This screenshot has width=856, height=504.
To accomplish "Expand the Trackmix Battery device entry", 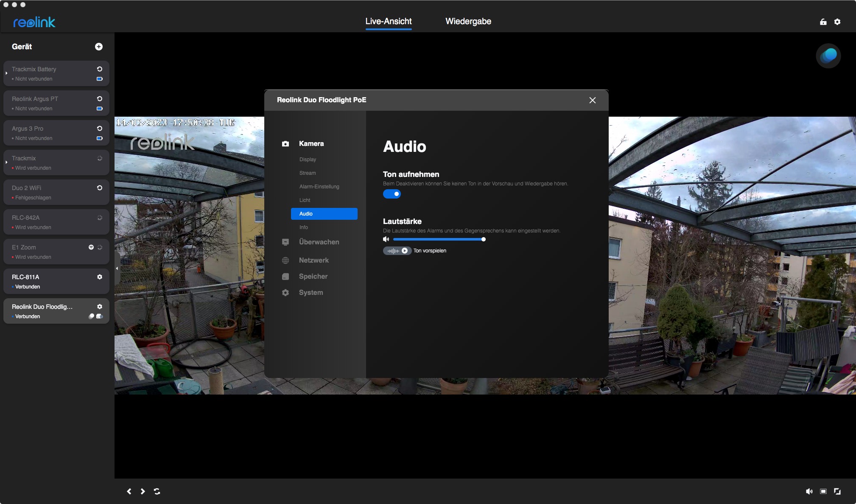I will [6, 73].
